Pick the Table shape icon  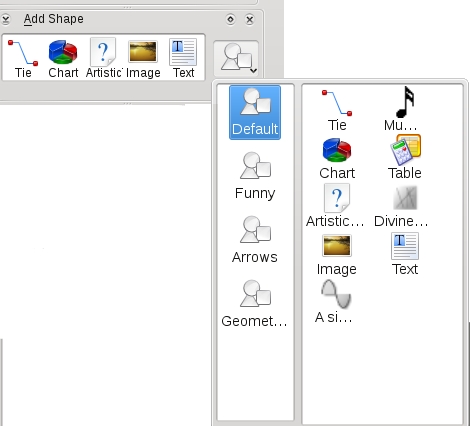(x=405, y=157)
